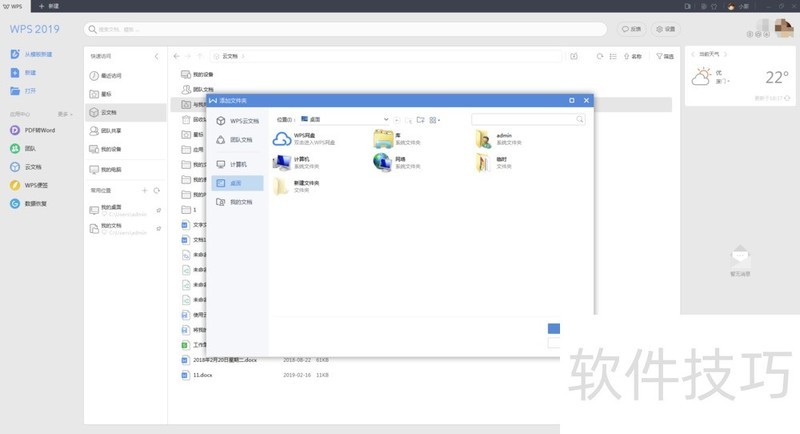The width and height of the screenshot is (800, 434).
Task: Click the message envelope icon in right panel
Action: click(740, 256)
